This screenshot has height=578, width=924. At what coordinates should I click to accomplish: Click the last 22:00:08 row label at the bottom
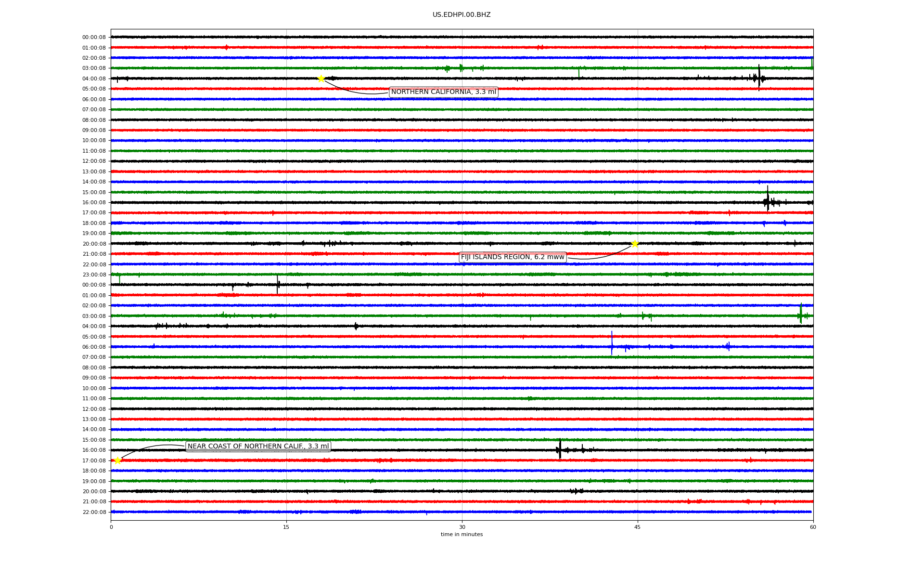click(94, 512)
